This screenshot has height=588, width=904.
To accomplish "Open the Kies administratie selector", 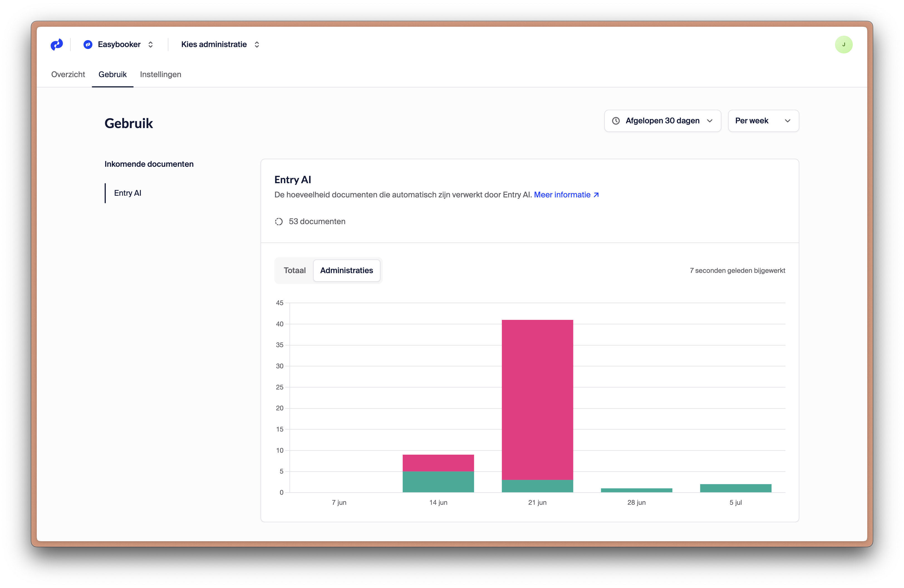I will click(214, 45).
